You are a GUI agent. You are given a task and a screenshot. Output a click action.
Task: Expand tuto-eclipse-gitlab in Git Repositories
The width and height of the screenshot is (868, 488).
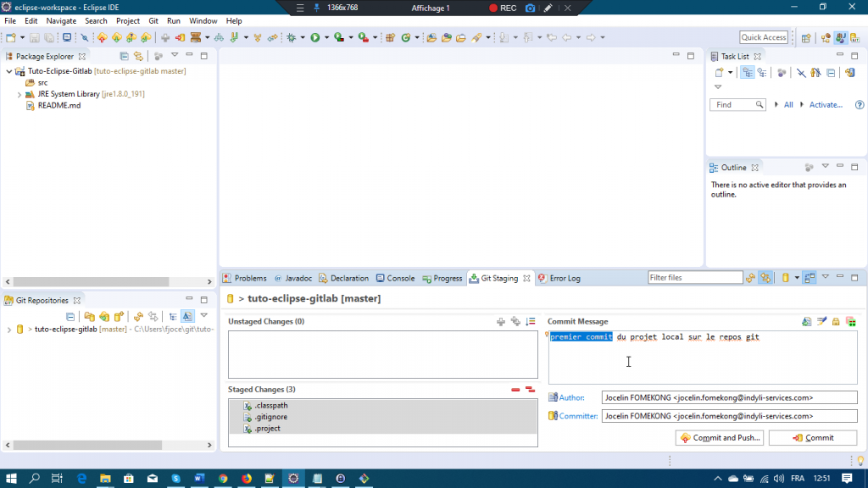[9, 330]
